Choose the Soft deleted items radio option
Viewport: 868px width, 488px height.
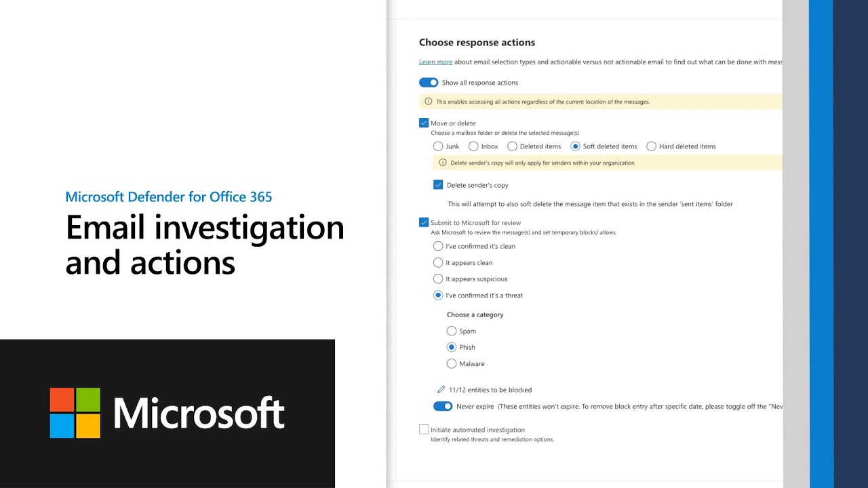click(576, 146)
